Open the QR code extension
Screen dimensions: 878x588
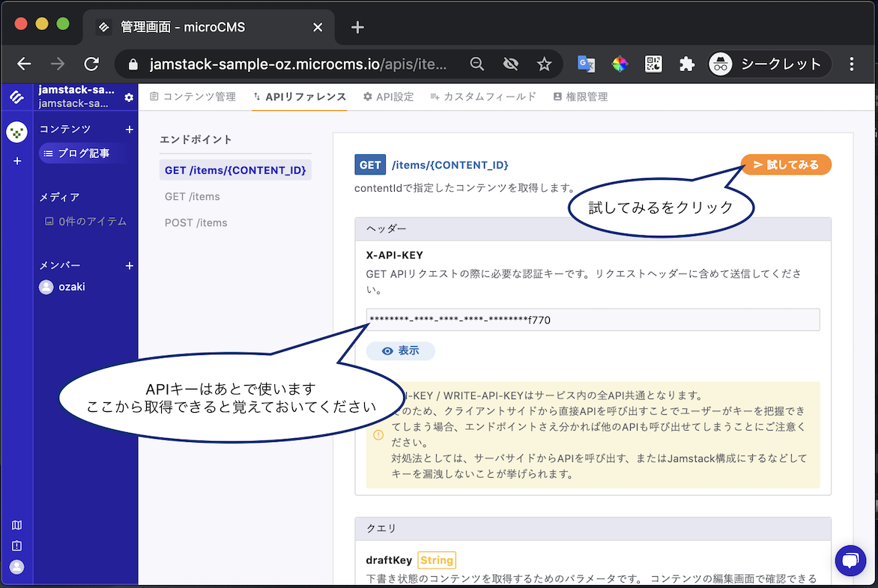(x=653, y=64)
